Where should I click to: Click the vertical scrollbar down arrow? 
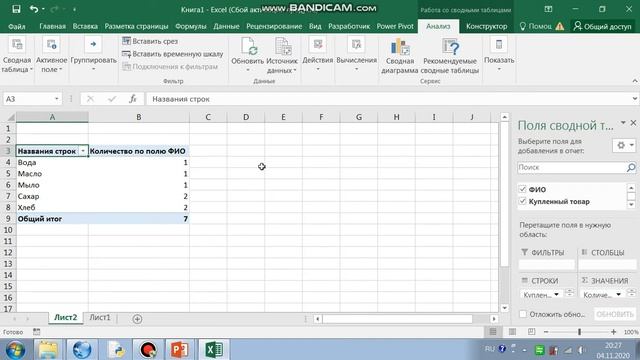[x=504, y=308]
